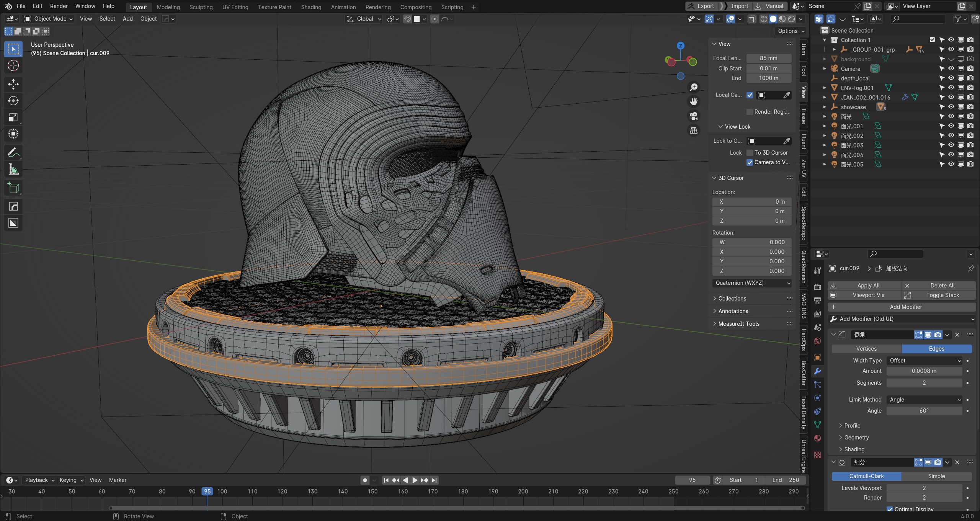Click Focal Length 85 mm field
The width and height of the screenshot is (980, 521).
(769, 58)
